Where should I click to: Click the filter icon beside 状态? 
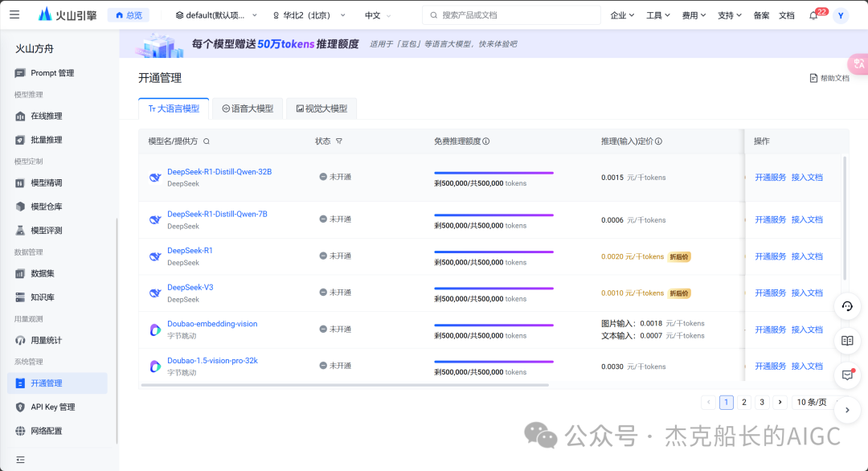[339, 141]
